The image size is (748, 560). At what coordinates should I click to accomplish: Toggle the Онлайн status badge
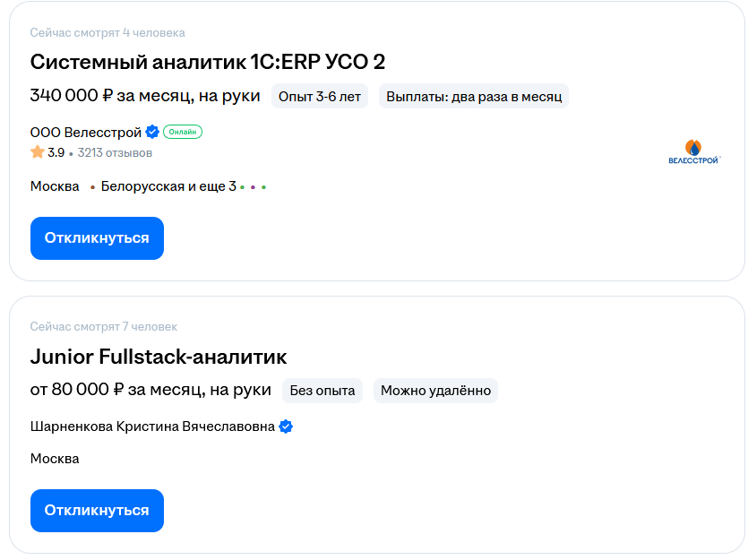point(184,130)
